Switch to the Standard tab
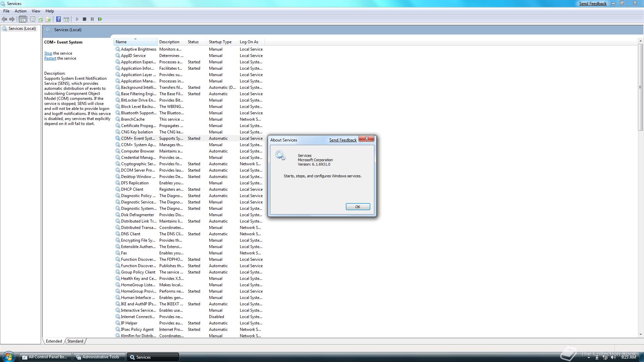The image size is (644, 362). pyautogui.click(x=75, y=341)
